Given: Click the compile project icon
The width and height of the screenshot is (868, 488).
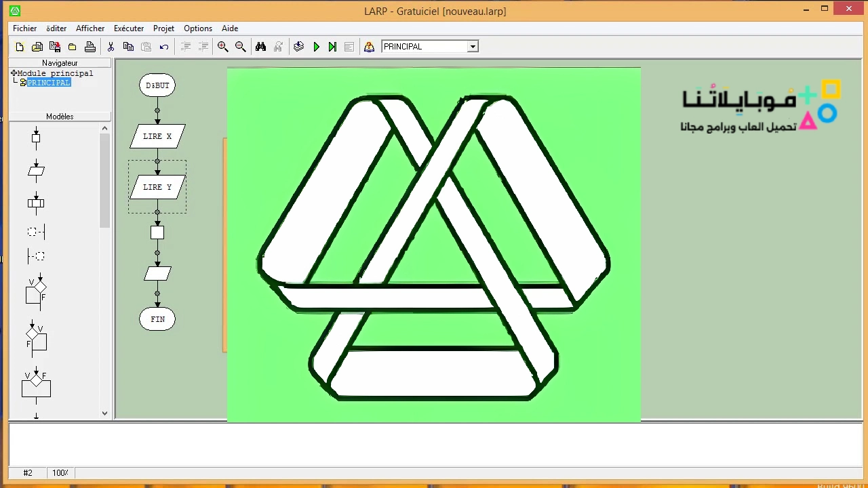Looking at the screenshot, I should tap(298, 47).
